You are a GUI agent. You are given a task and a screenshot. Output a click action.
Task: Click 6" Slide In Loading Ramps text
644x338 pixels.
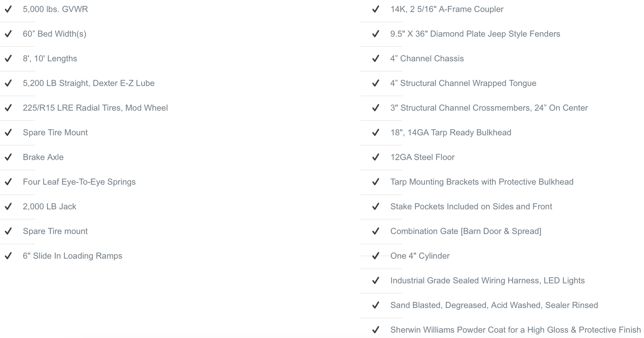coord(72,256)
